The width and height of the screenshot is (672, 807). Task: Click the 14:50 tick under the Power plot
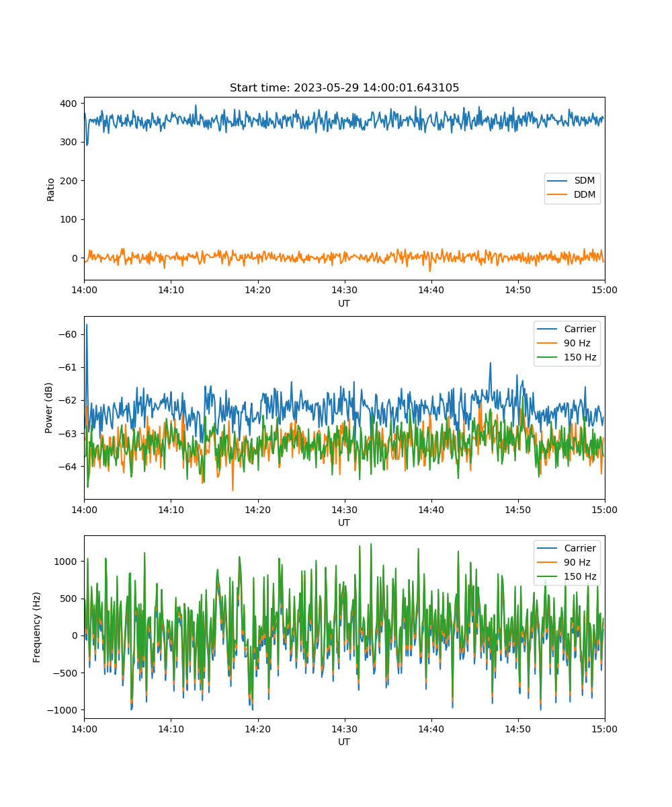point(517,509)
